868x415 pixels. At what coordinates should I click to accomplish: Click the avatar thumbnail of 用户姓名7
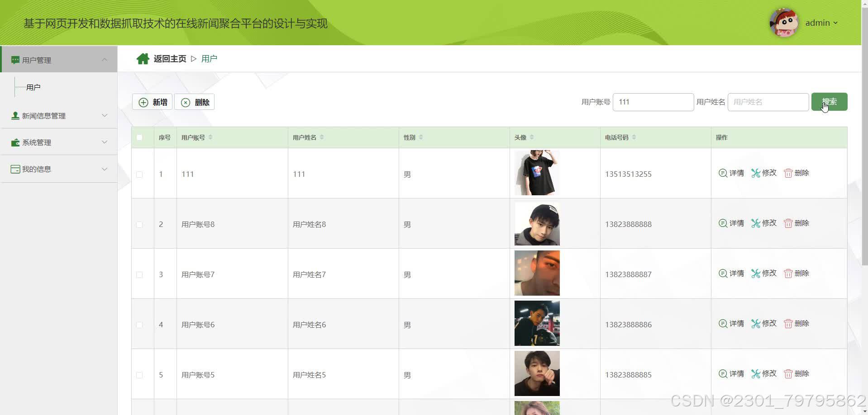537,273
